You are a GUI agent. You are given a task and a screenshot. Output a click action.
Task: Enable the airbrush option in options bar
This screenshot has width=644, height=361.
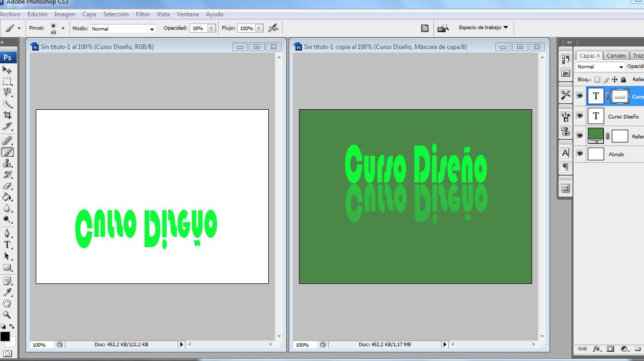point(273,28)
